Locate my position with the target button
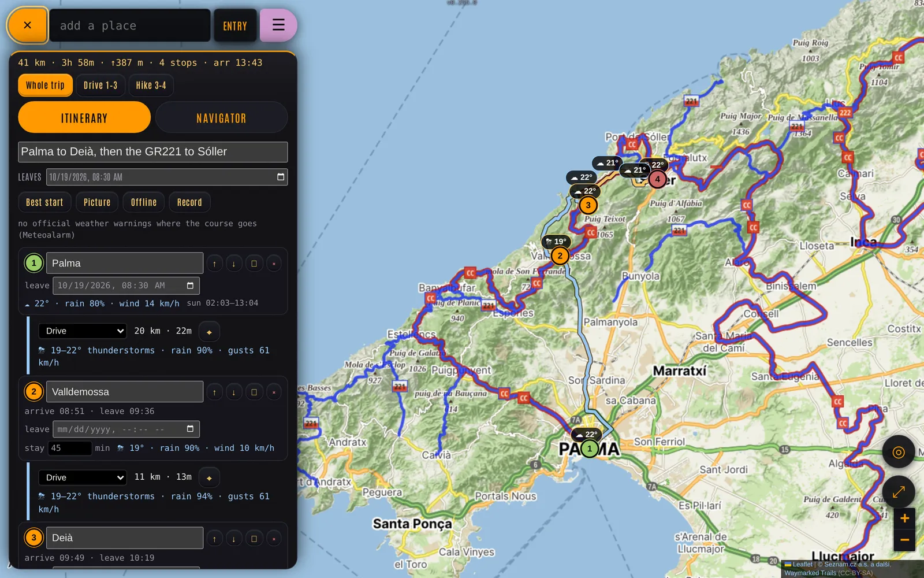Viewport: 924px width, 578px height. pyautogui.click(x=899, y=452)
